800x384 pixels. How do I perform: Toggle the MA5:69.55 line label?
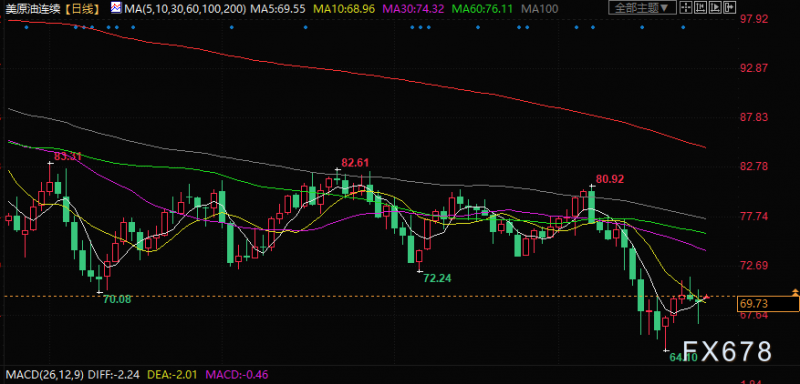tap(277, 8)
